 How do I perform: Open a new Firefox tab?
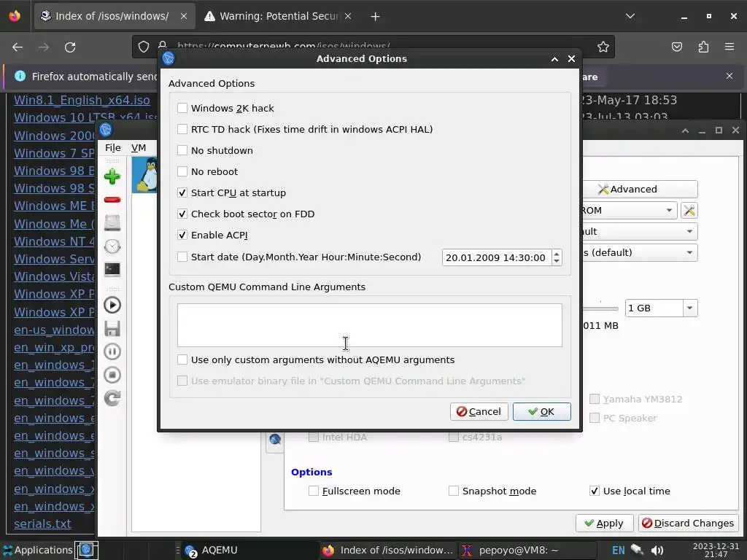[376, 17]
